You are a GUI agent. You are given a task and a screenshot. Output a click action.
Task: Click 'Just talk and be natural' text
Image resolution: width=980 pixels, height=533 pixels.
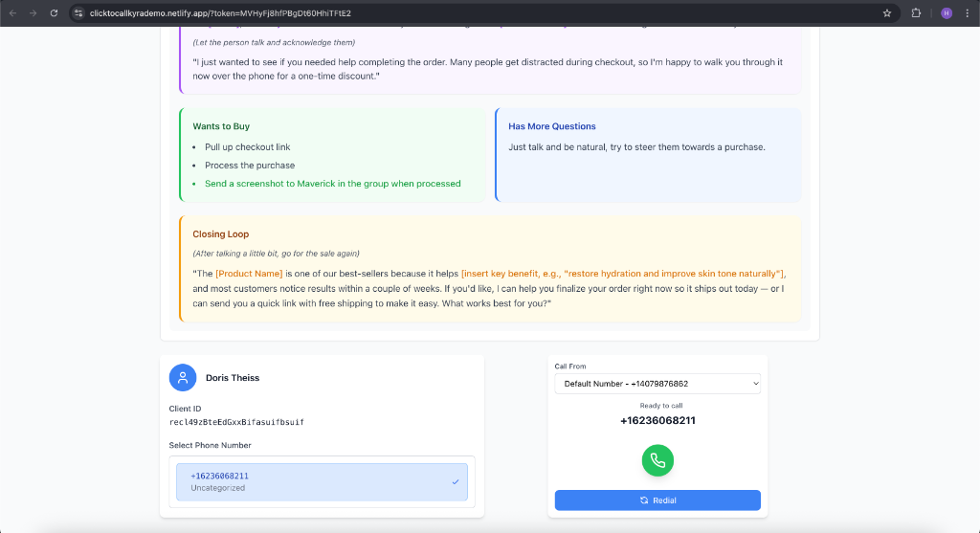pyautogui.click(x=636, y=146)
